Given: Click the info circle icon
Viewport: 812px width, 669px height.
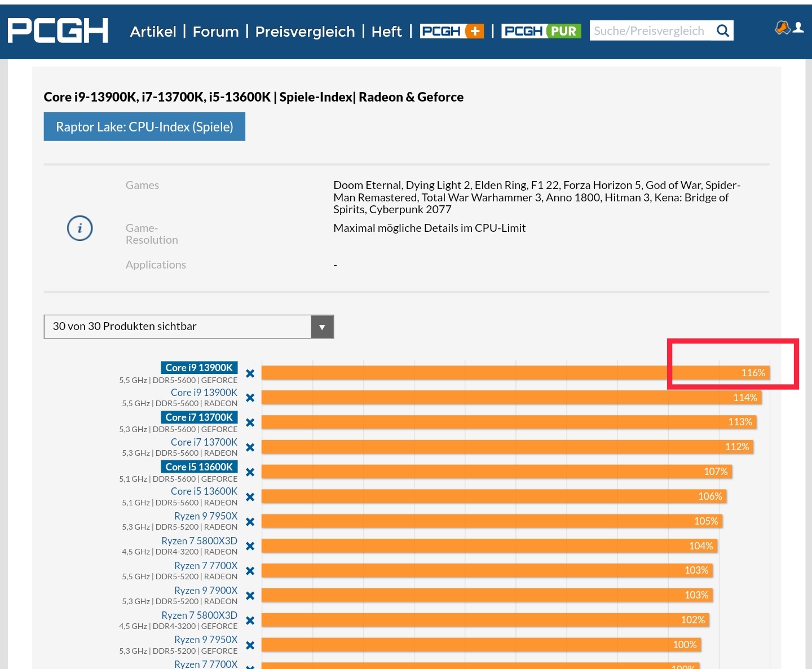Looking at the screenshot, I should pos(80,228).
